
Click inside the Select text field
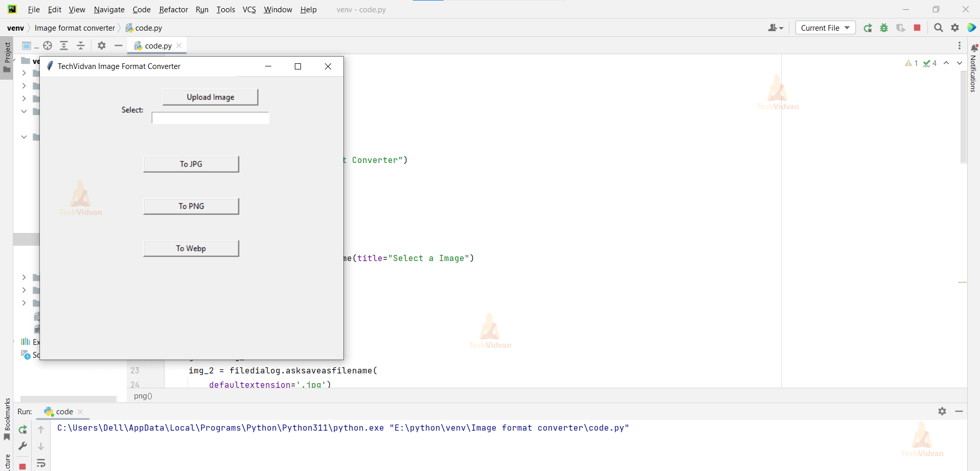point(210,117)
